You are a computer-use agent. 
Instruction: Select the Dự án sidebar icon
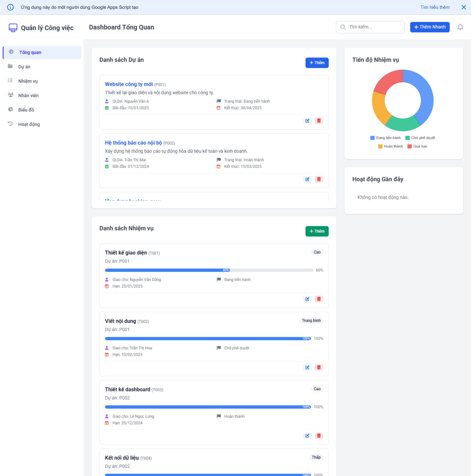pyautogui.click(x=11, y=66)
